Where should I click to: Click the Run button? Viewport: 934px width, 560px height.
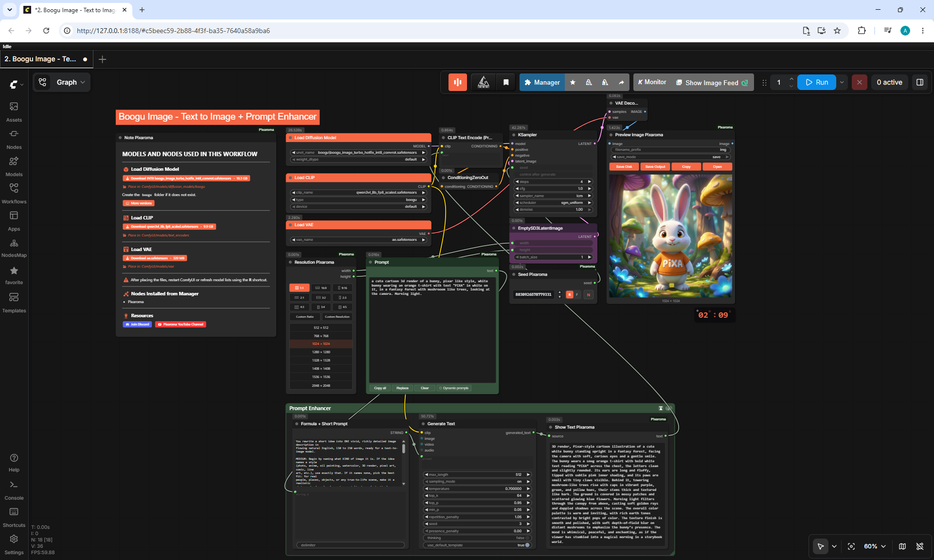817,82
